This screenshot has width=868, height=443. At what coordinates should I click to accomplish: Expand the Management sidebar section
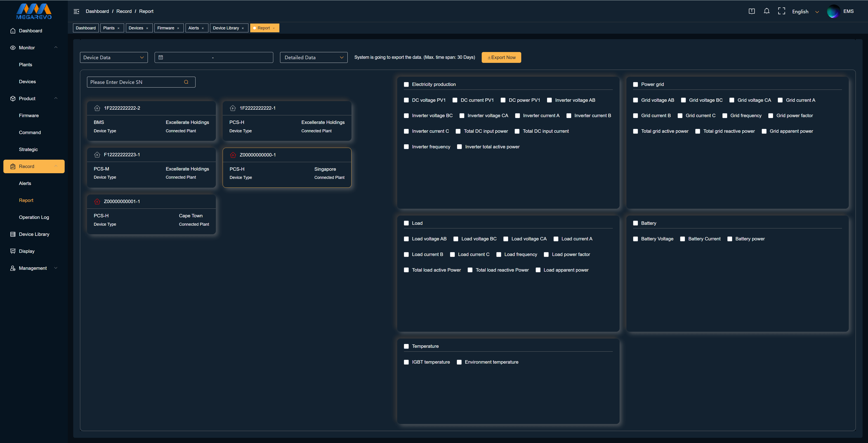56,268
